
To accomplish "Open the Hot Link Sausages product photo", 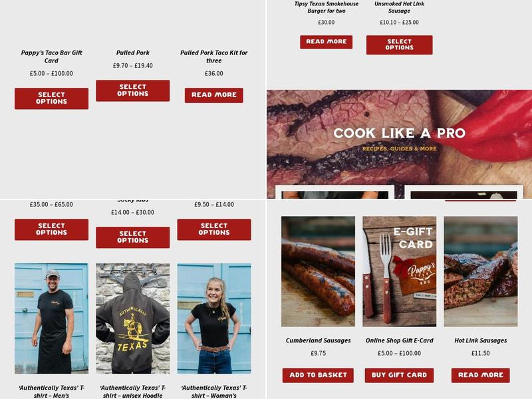I will pyautogui.click(x=481, y=271).
